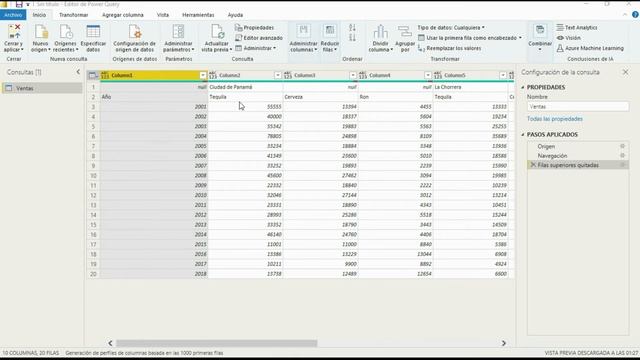
Task: Click Reducir filas icon
Action: 329,31
